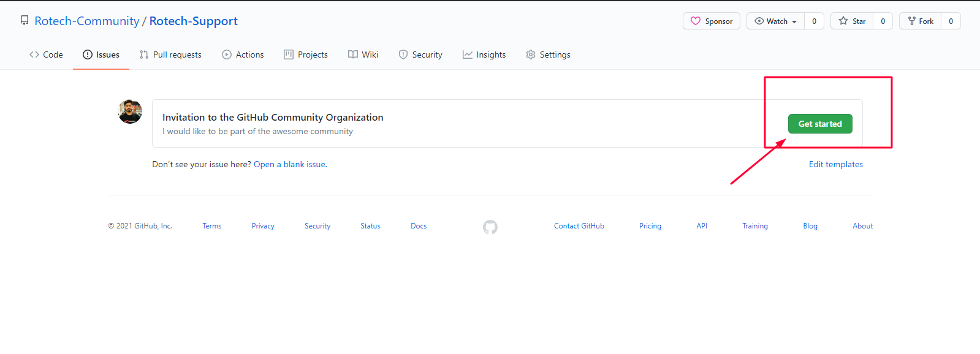
Task: Click the green Get started button
Action: [820, 124]
